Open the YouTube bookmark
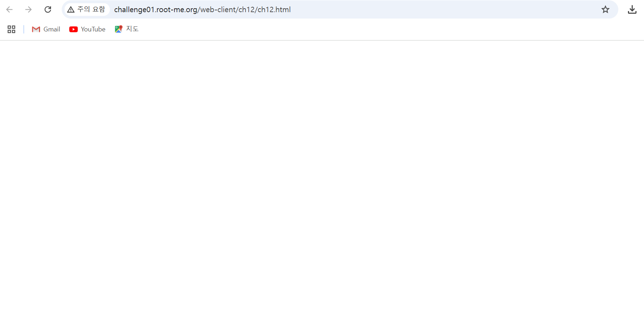The height and width of the screenshot is (315, 644). pyautogui.click(x=87, y=29)
